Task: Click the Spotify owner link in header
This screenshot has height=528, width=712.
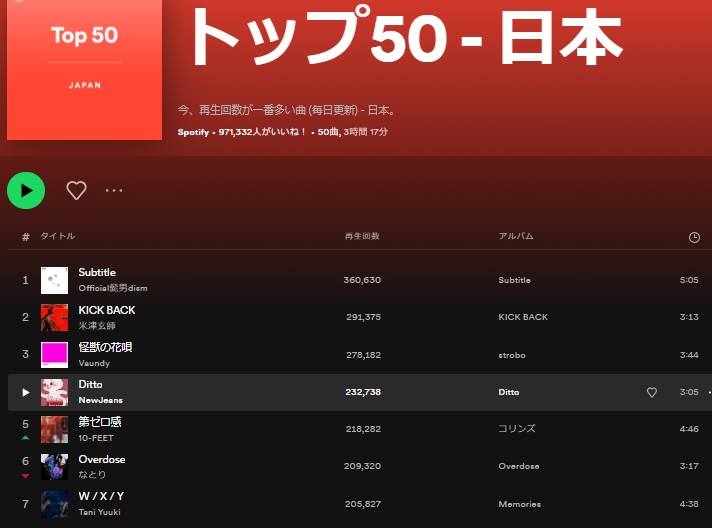Action: 193,132
